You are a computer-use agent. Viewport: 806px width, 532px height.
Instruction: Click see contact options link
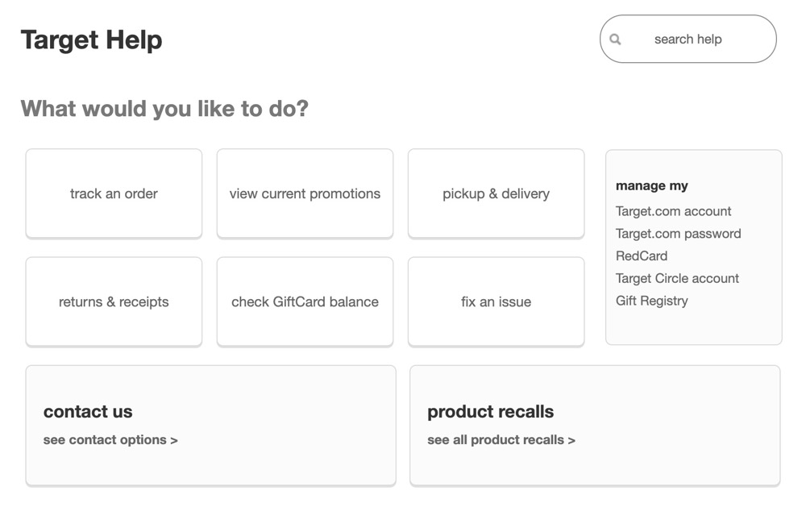[x=110, y=440]
